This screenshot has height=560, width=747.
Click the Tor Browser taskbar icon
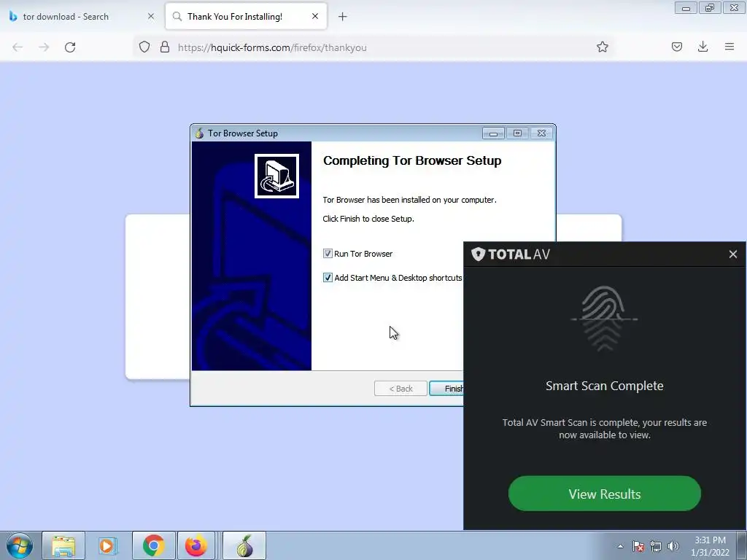244,545
